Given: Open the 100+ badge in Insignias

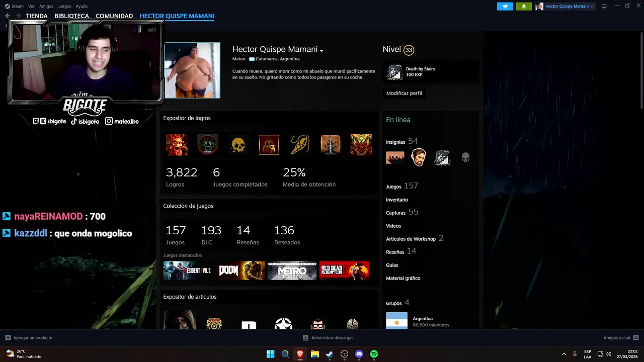Looking at the screenshot, I should tap(395, 158).
